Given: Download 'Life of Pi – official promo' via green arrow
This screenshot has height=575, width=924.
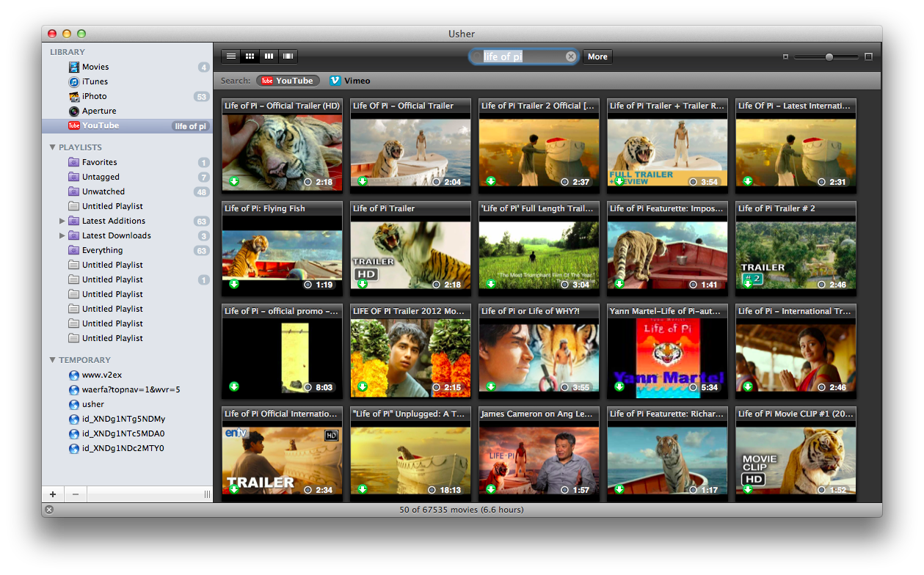Looking at the screenshot, I should click(233, 387).
